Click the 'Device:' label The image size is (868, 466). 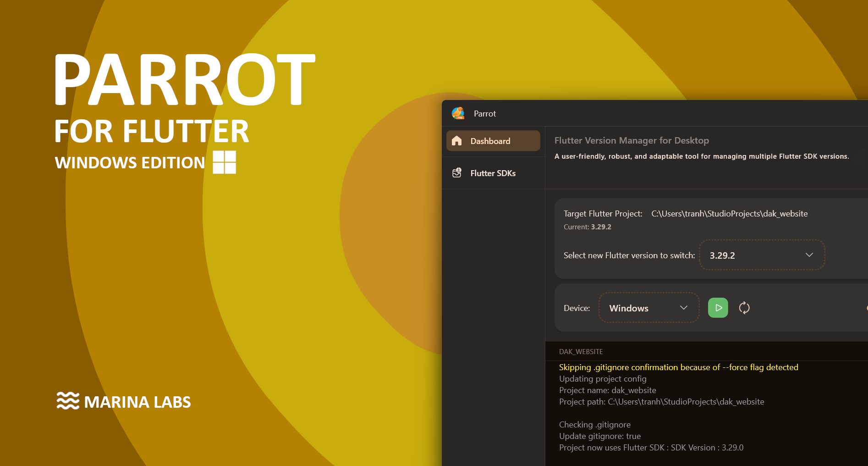point(577,308)
